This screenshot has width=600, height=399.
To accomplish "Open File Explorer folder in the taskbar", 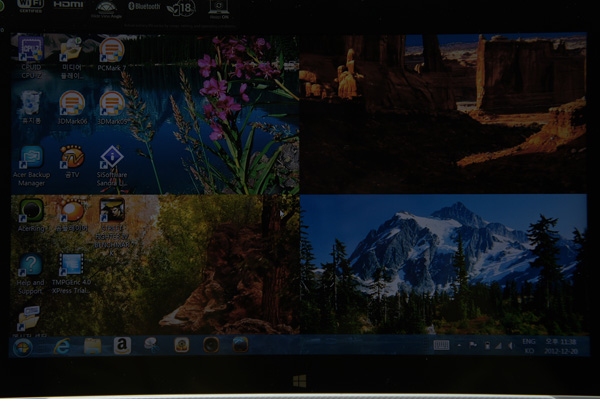I will pos(92,346).
